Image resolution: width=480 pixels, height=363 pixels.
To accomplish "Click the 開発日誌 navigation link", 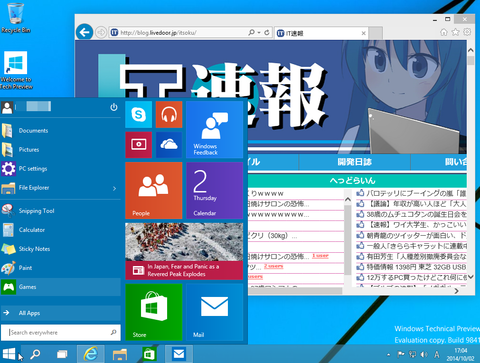I will (355, 162).
